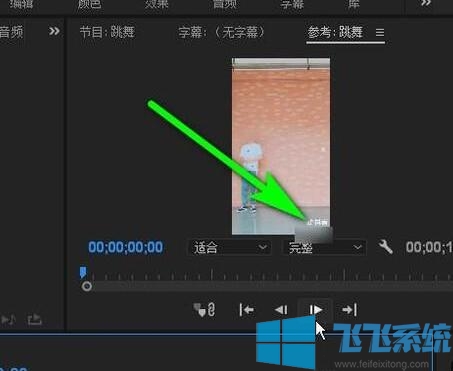Open the 颜色 workspace

tap(89, 4)
